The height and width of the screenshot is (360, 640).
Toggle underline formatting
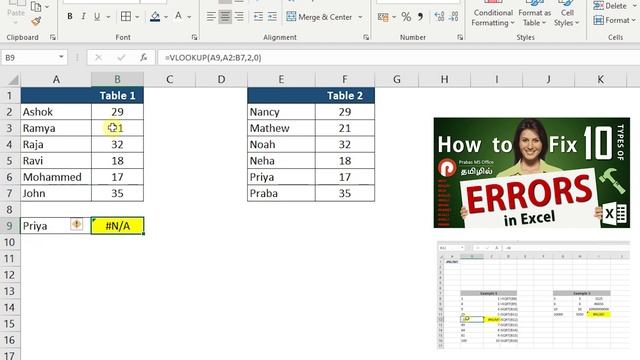coord(97,17)
